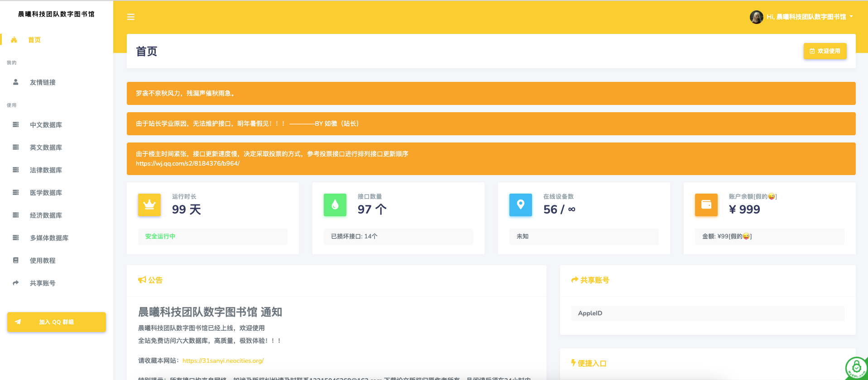Viewport: 868px width, 380px height.
Task: Click database icon next to 多媒体数据库
Action: point(16,237)
